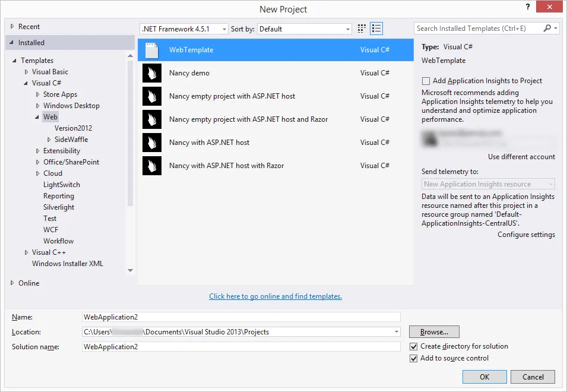Click icon of Nancy with ASP.NET host with Razor
Screen dimensions: 567x392
point(152,166)
